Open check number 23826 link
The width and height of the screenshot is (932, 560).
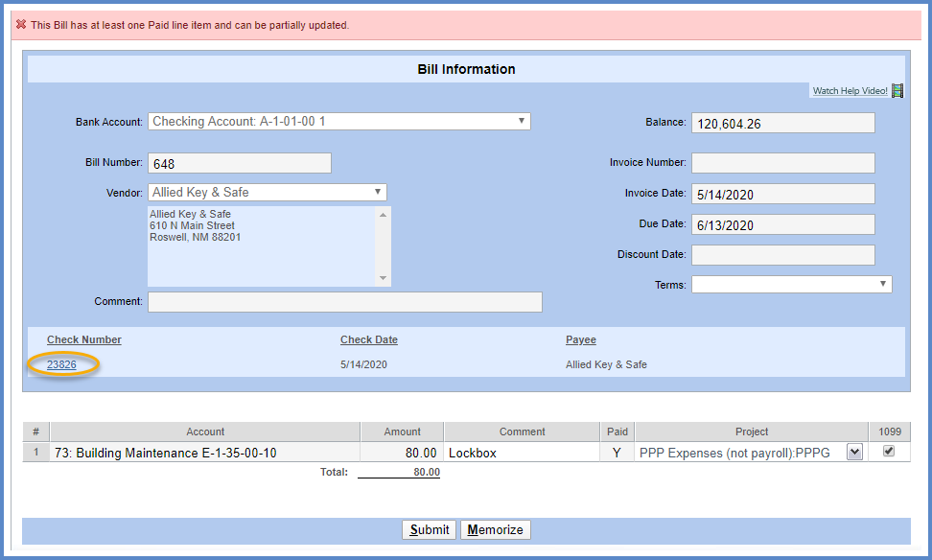click(61, 364)
